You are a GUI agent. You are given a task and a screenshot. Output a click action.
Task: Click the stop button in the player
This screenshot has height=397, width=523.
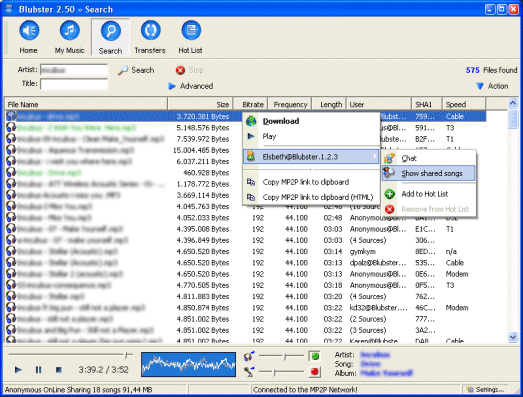click(x=59, y=370)
